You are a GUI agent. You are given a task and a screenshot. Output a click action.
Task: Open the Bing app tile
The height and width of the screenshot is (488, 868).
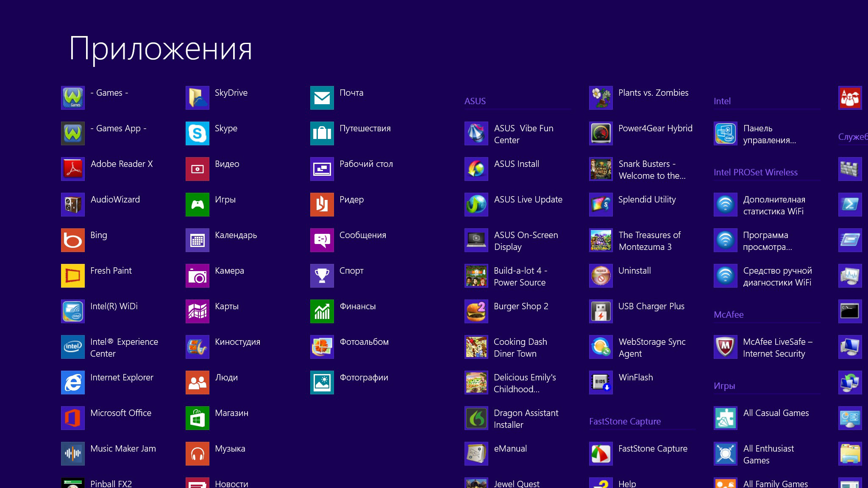(x=73, y=240)
